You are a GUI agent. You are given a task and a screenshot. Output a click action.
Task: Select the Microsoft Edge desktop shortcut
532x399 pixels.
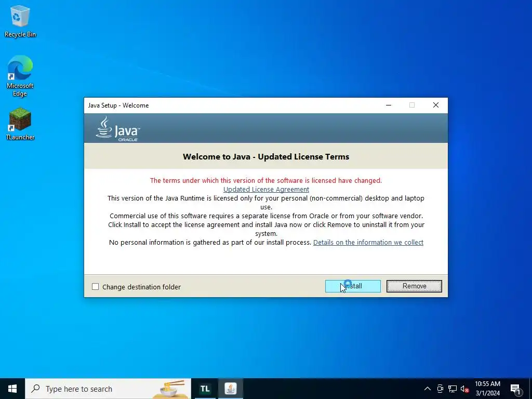(20, 76)
